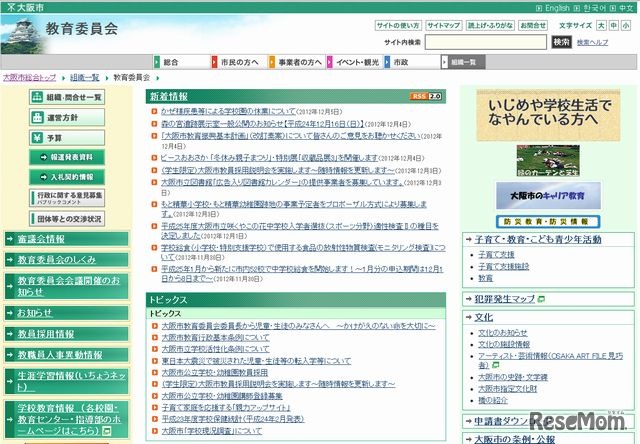Open 森の宮遺跡展示室一般公開のお知らせ news
The image size is (640, 444).
262,124
